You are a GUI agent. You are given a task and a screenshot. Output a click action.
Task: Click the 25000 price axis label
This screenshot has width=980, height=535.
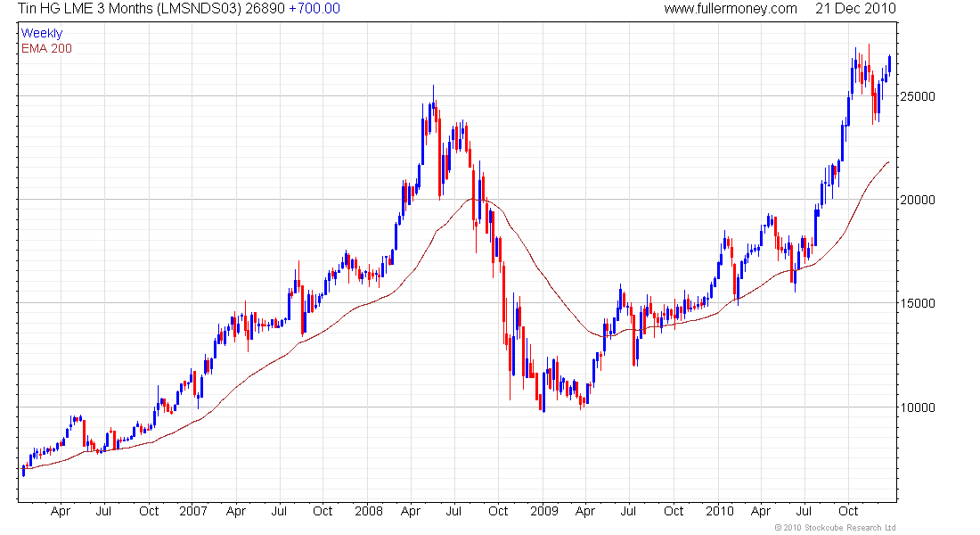[918, 96]
